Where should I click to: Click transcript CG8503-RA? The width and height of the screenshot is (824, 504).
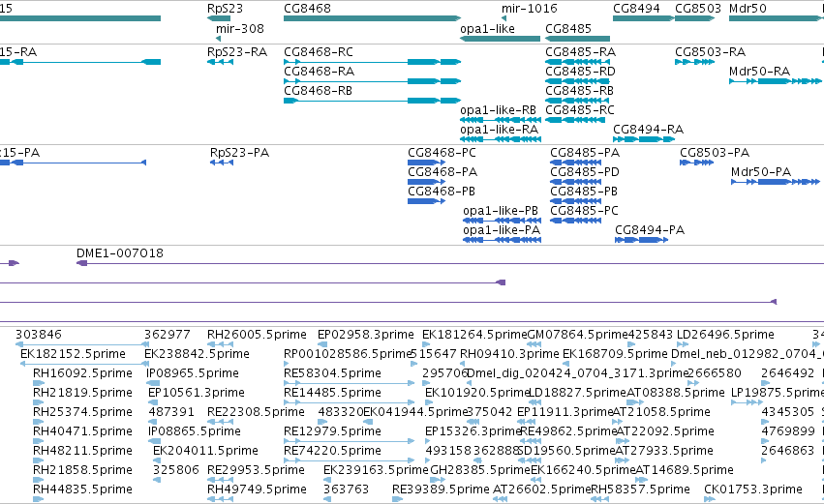tap(710, 52)
